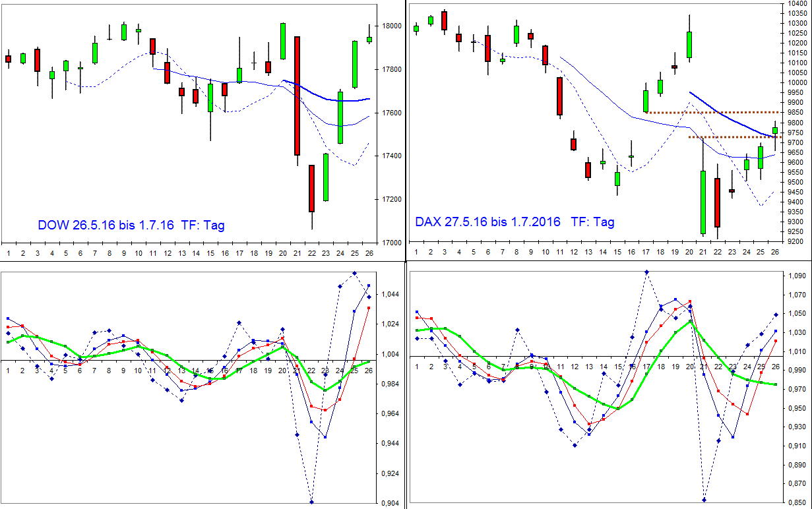The width and height of the screenshot is (812, 509).
Task: Pick the green day-25 candle in the DOW chart
Action: (355, 64)
